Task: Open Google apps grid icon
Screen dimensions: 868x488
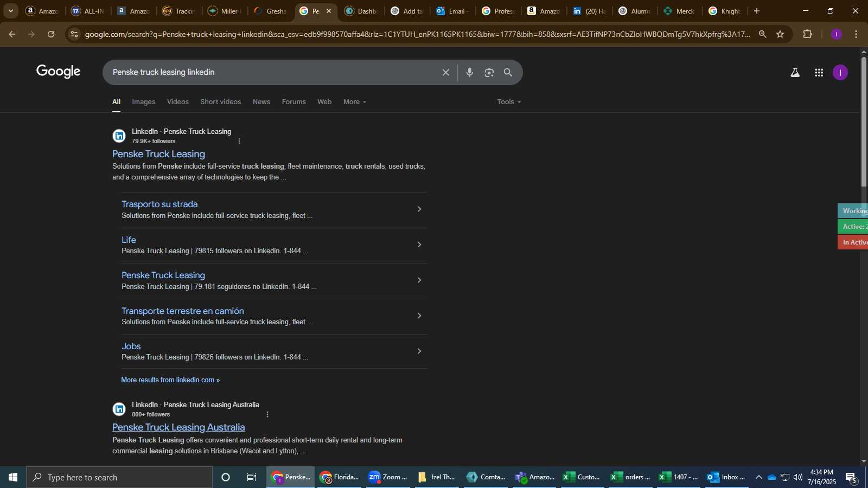Action: [x=819, y=72]
